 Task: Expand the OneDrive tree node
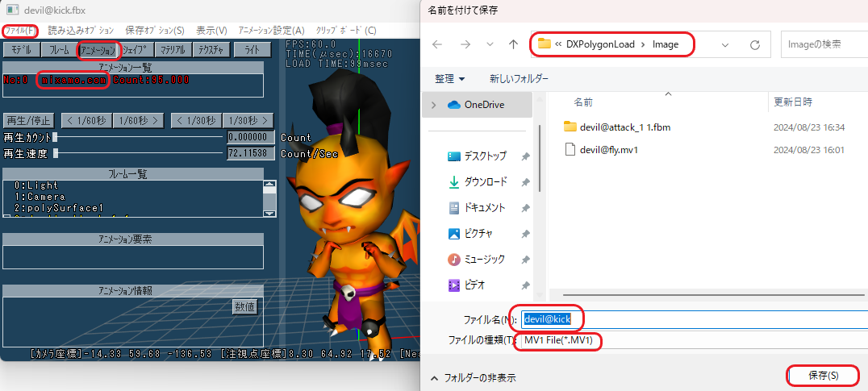point(433,105)
